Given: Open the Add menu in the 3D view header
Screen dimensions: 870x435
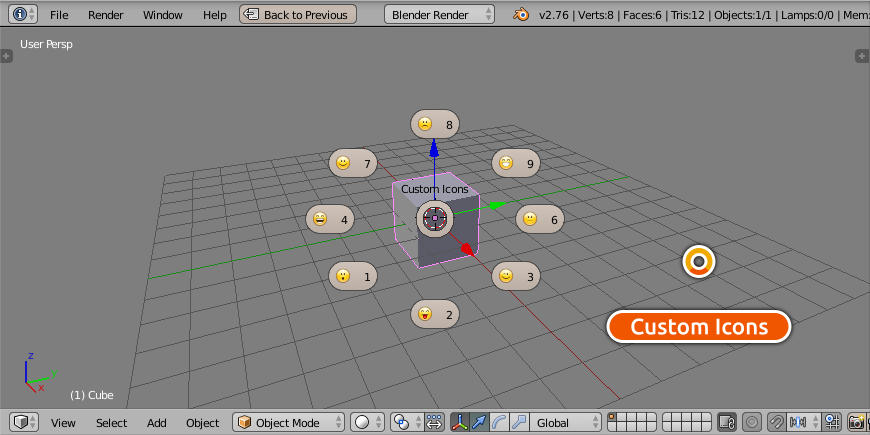Looking at the screenshot, I should pos(157,423).
